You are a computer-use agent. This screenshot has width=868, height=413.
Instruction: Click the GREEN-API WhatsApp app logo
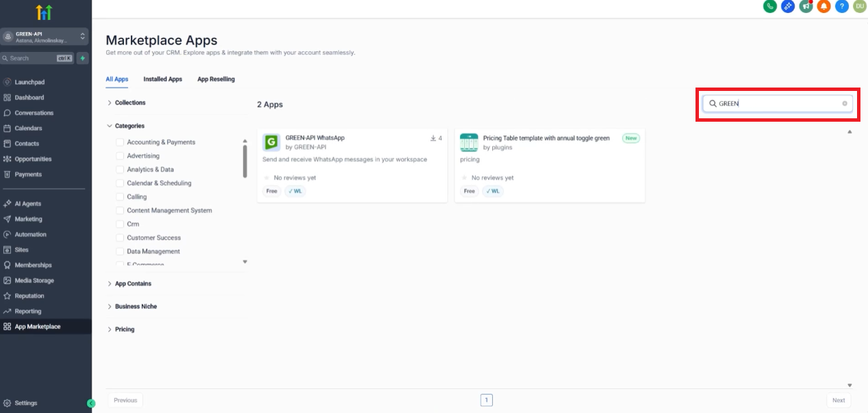pyautogui.click(x=272, y=142)
